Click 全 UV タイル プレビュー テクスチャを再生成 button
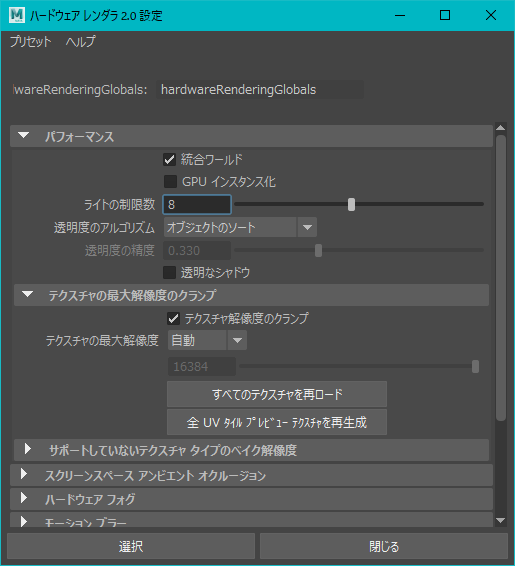 pos(277,422)
